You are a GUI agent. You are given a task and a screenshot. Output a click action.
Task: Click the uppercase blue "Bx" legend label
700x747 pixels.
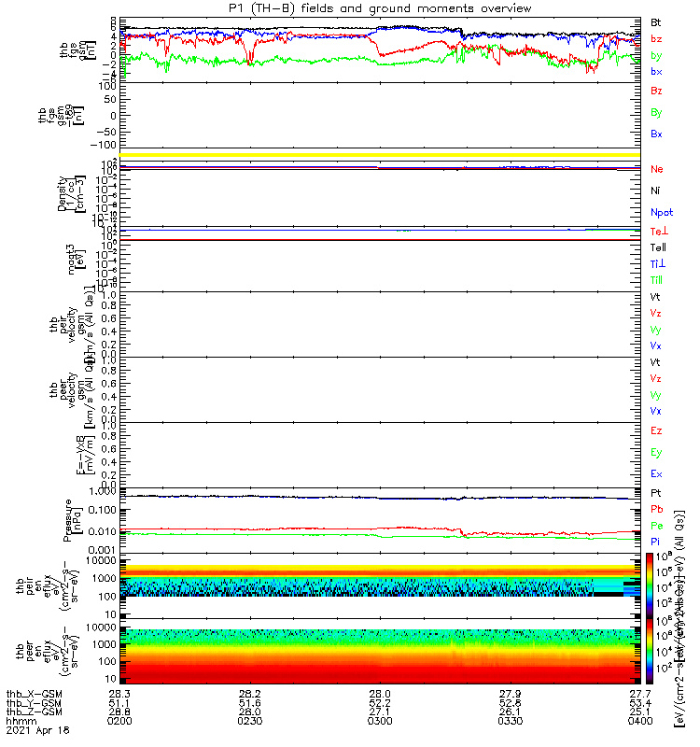pos(656,134)
